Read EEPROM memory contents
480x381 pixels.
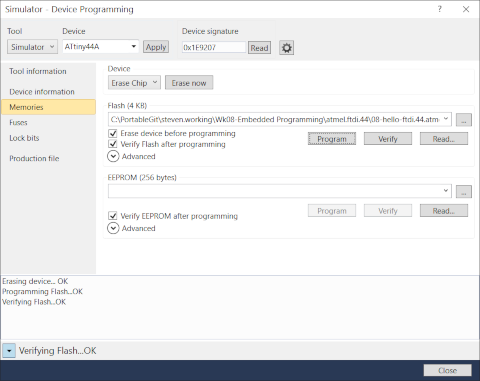444,211
